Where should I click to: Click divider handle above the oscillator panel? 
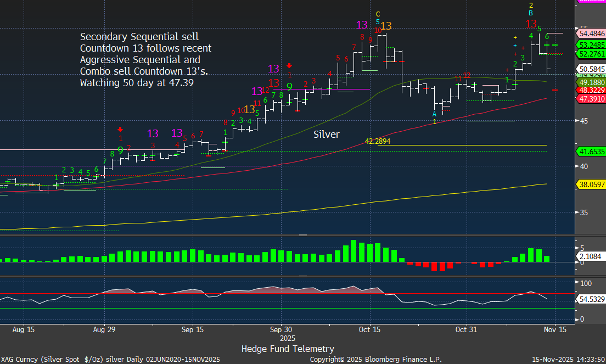pos(302,276)
